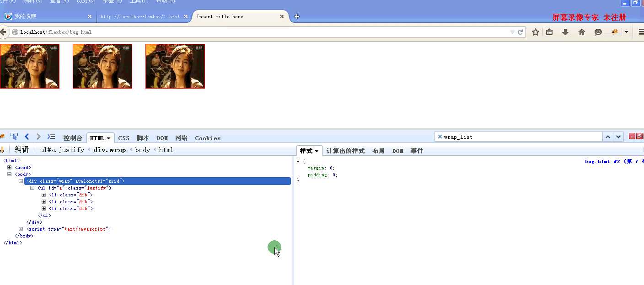
Task: Clear the wrap_list search with X icon
Action: (440, 137)
